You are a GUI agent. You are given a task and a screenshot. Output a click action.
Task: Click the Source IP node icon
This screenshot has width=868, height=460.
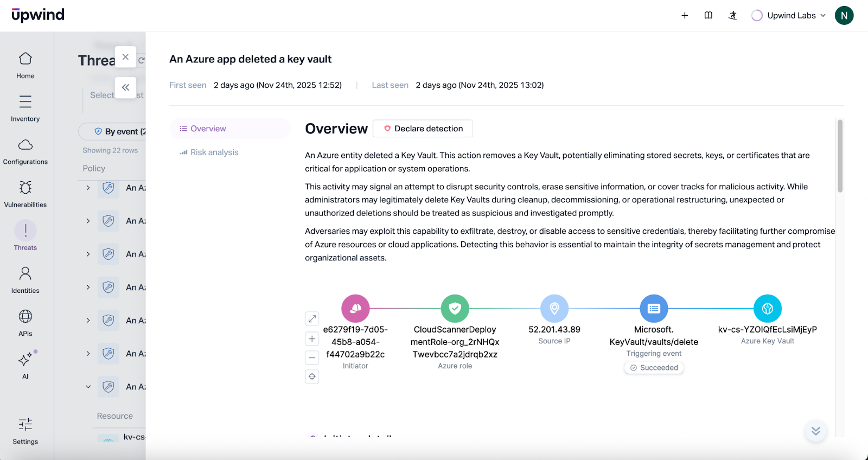tap(554, 309)
